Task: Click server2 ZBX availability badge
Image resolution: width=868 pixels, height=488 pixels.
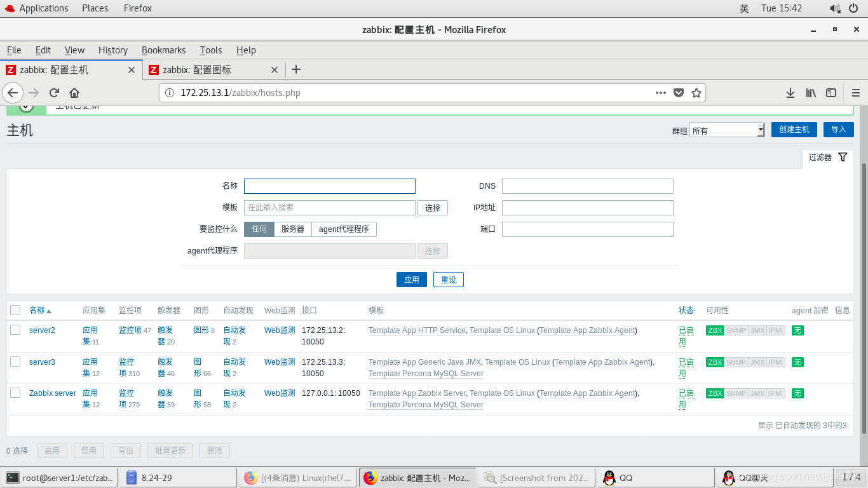Action: 715,330
